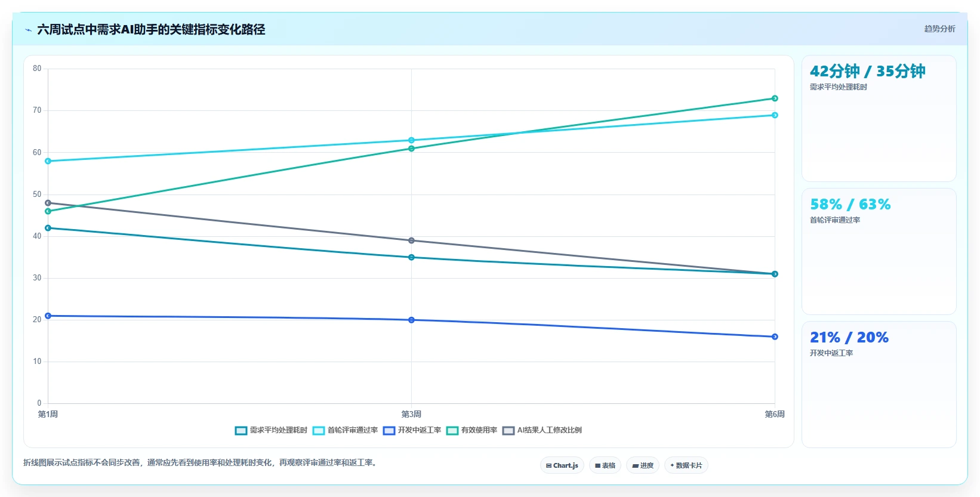The height and width of the screenshot is (497, 980).
Task: Toggle the 开发中返工率 legend item
Action: pyautogui.click(x=412, y=430)
